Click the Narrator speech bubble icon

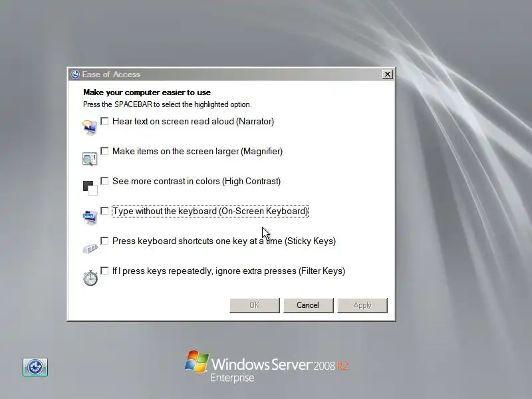90,127
